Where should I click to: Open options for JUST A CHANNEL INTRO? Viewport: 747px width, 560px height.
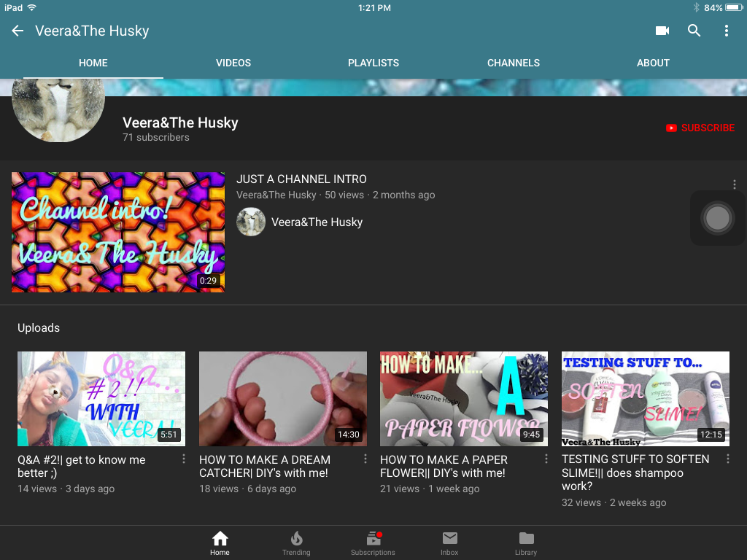click(x=734, y=184)
